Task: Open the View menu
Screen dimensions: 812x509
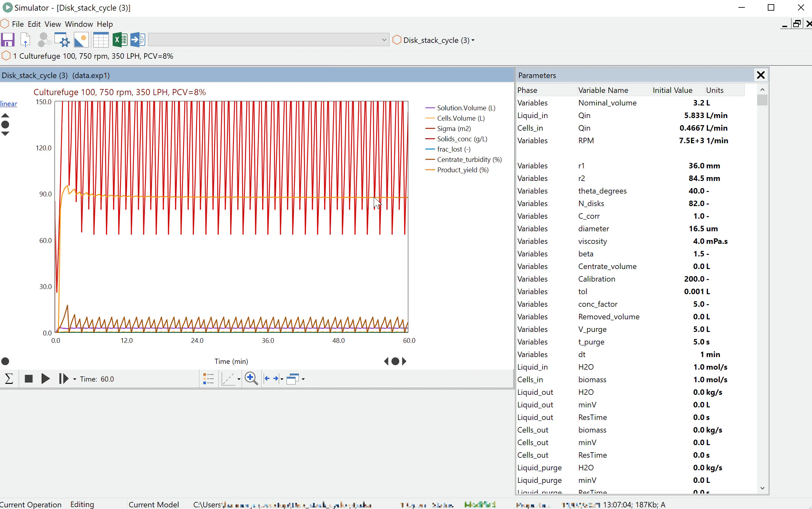Action: [x=53, y=24]
